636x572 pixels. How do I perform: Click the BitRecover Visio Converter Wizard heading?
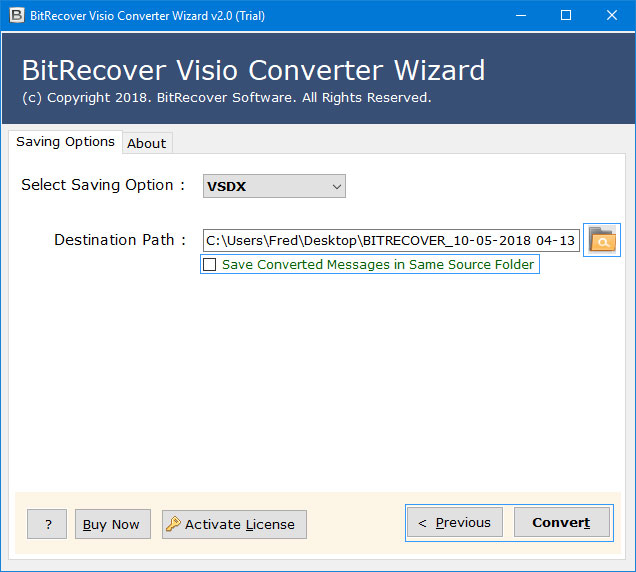(253, 70)
